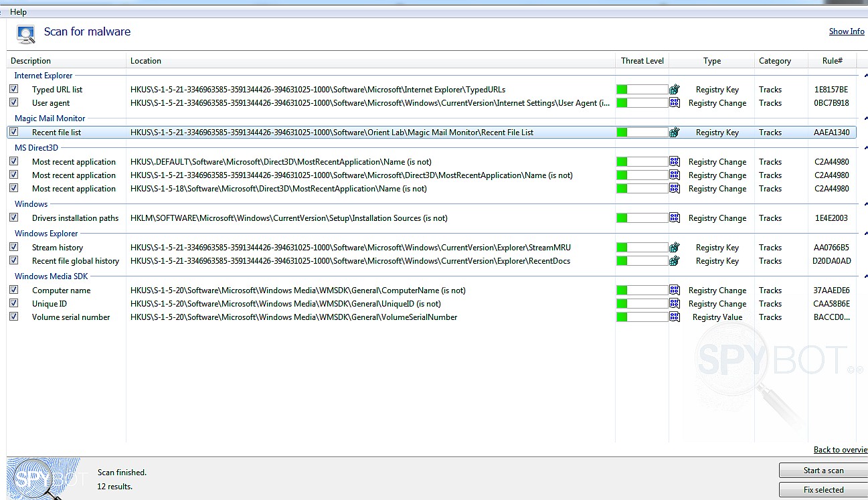Image resolution: width=868 pixels, height=500 pixels.
Task: Uncheck the Typed URL list checkbox
Action: coord(14,89)
